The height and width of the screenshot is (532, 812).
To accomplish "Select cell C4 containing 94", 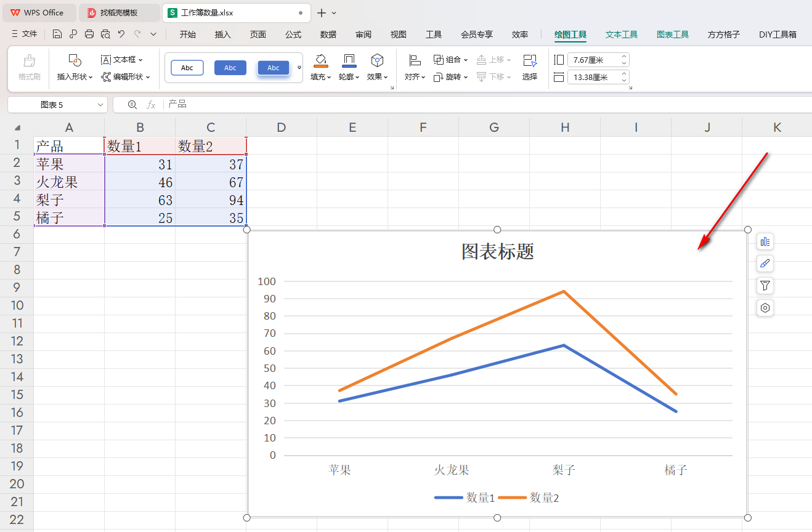I will (211, 199).
